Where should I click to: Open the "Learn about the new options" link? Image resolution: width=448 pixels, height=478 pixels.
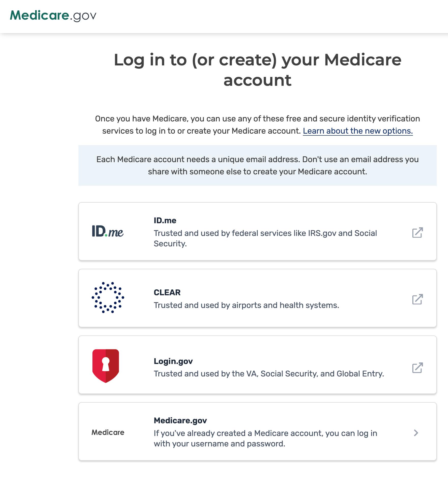pyautogui.click(x=358, y=131)
